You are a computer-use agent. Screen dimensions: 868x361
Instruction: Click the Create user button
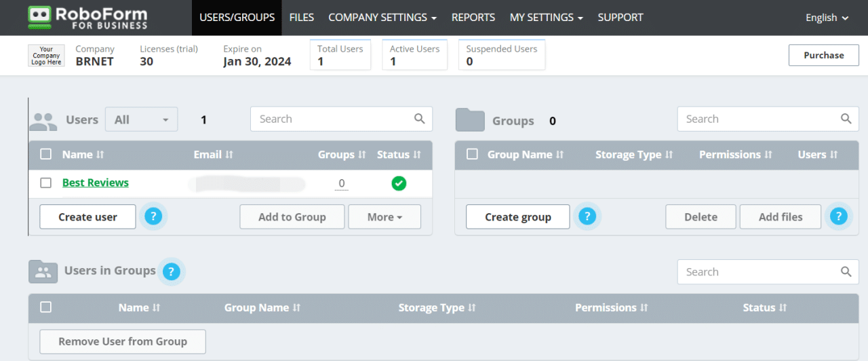coord(87,217)
